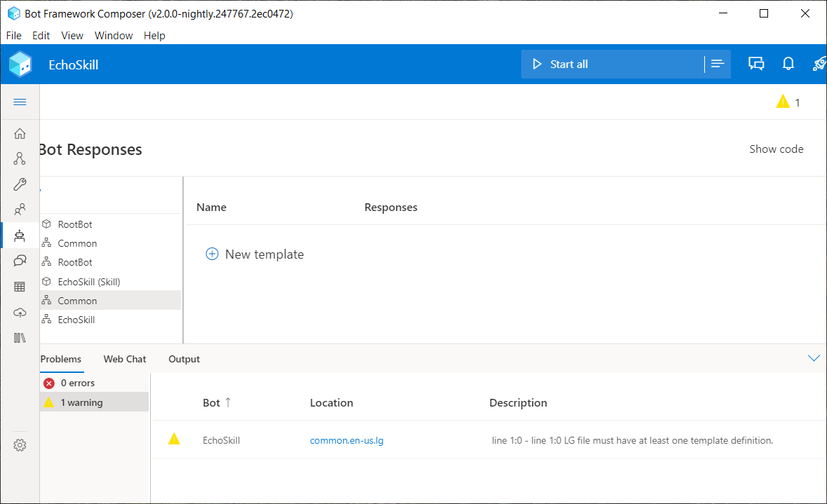Viewport: 827px width, 504px height.
Task: Collapse the navigation sidebar with the hamburger
Action: point(20,102)
